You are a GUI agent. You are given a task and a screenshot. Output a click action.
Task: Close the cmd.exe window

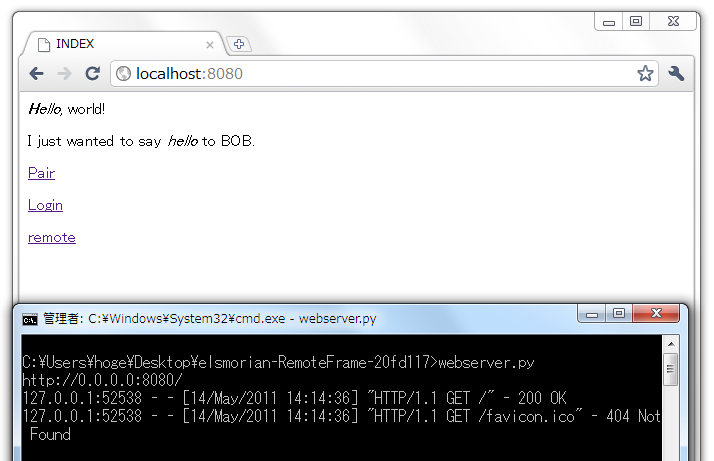point(656,313)
